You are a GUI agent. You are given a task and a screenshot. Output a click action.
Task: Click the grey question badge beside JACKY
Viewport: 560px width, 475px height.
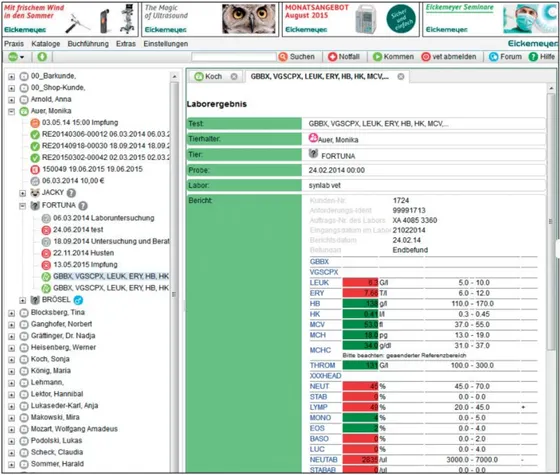(x=71, y=193)
